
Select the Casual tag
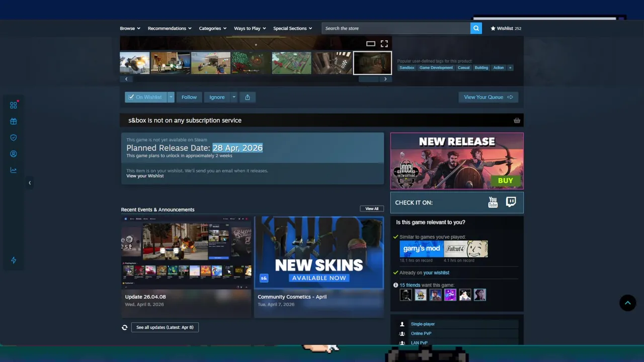coord(464,68)
